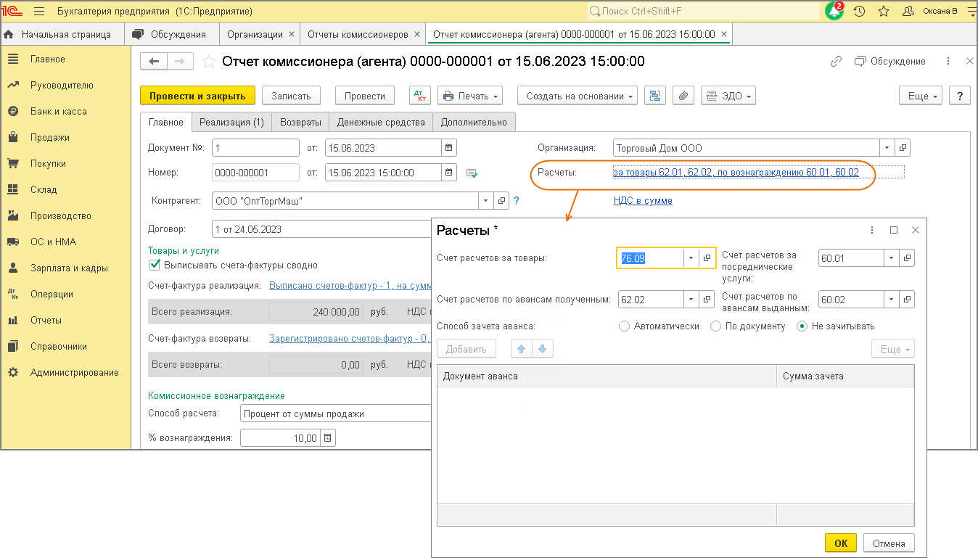Switch to the Дополнительно tab
The height and width of the screenshot is (560, 978).
pyautogui.click(x=474, y=123)
